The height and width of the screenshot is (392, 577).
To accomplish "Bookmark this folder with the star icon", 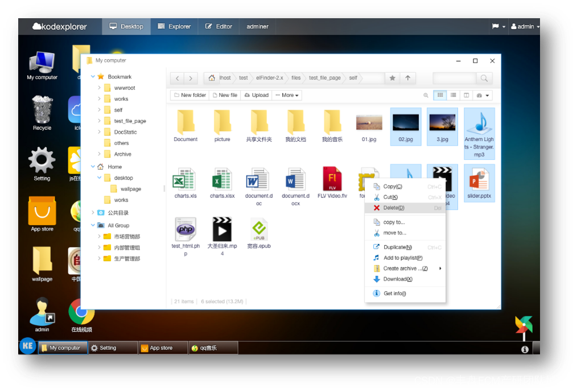I will click(x=393, y=78).
